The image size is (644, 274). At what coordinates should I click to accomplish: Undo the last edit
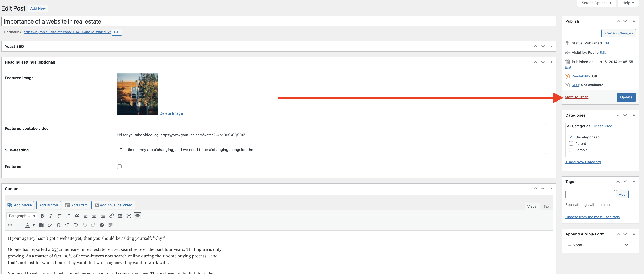click(x=85, y=225)
